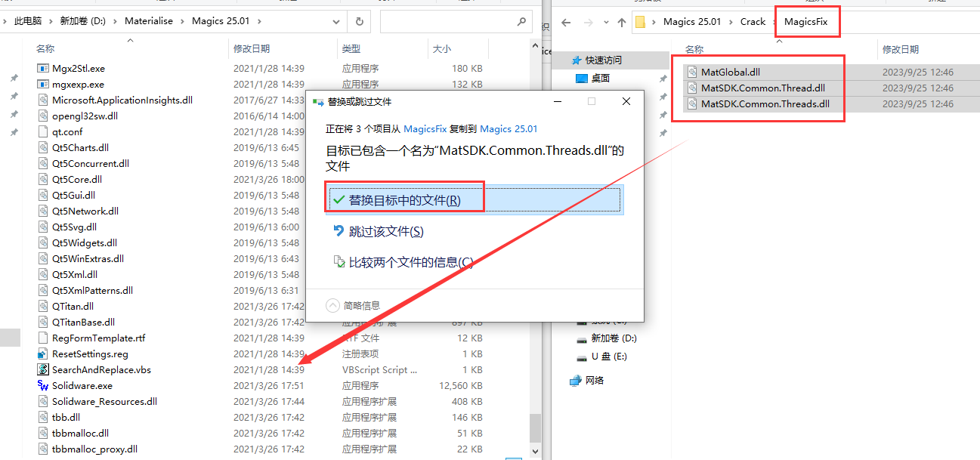
Task: Sort the right window by 名称 column
Action: coord(694,50)
